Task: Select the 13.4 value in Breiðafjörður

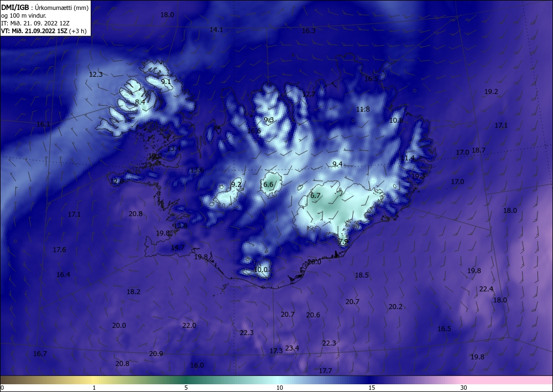Action: click(174, 148)
